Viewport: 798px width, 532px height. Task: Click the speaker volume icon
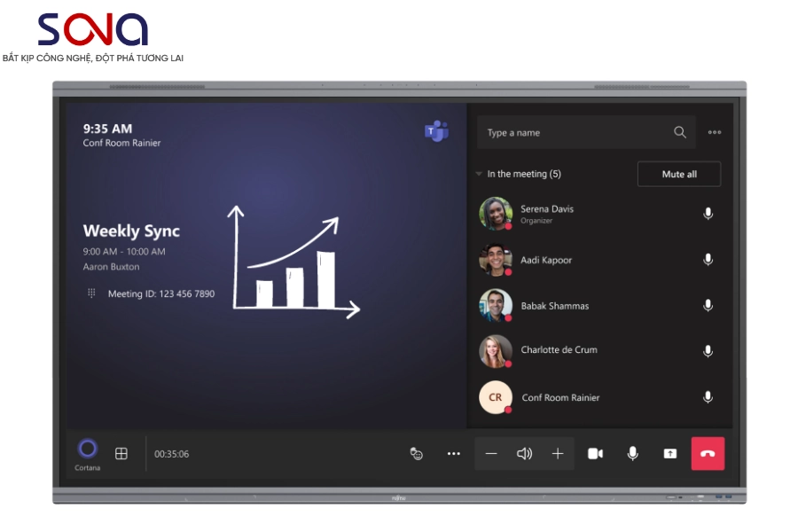coord(524,454)
